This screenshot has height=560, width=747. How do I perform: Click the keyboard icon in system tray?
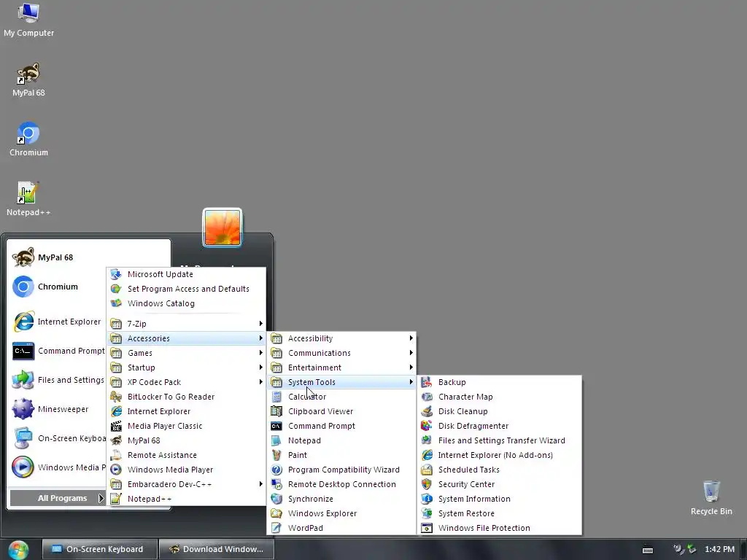click(x=648, y=550)
